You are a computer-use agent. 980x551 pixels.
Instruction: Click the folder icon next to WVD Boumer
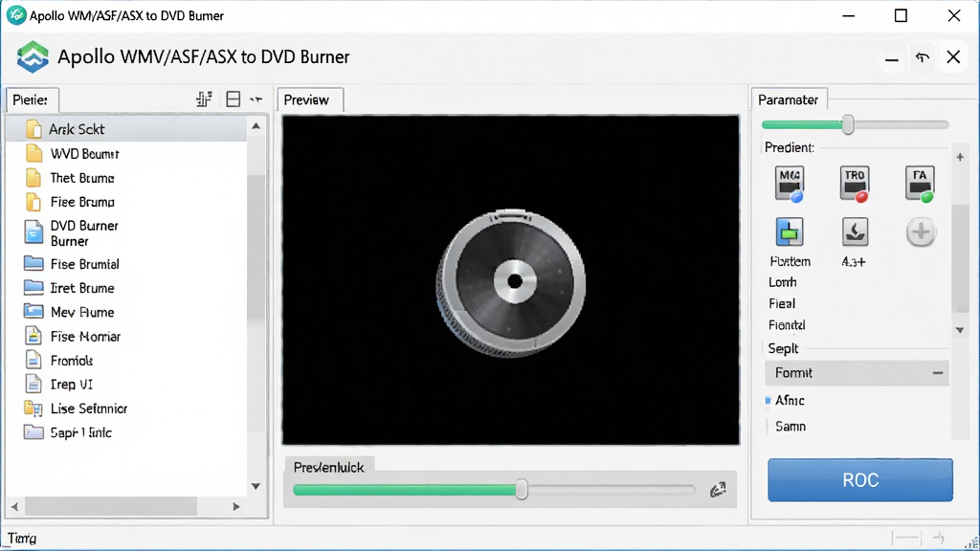(33, 153)
